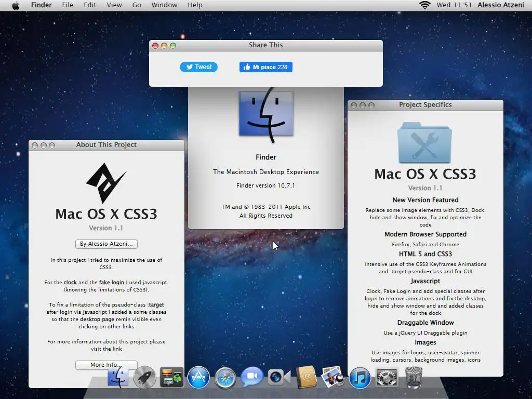Open the View menu
Screen dimensions: 532x399
pyautogui.click(x=114, y=5)
